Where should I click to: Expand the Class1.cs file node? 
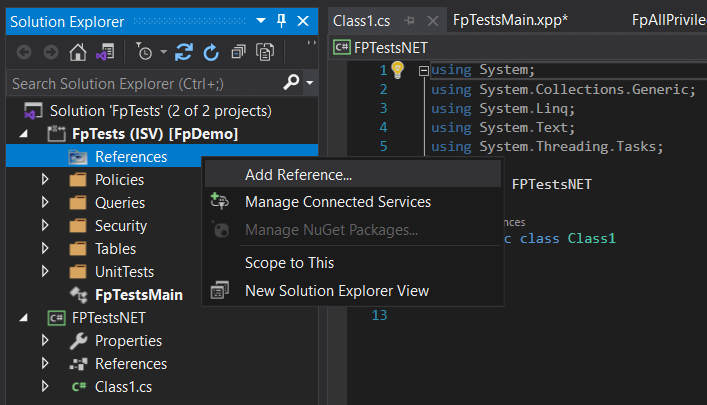[45, 386]
